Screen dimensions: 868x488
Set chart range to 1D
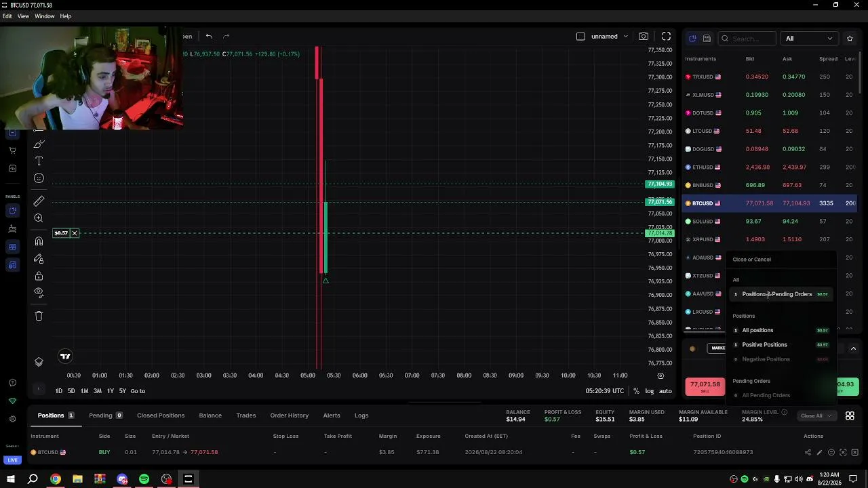coord(58,391)
